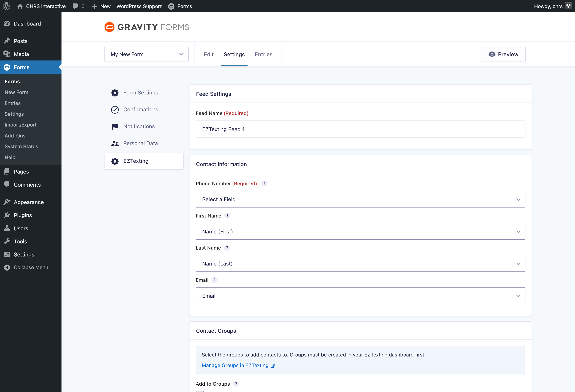Switch to the Edit tab
Screen dimensions: 575x392
coord(209,54)
